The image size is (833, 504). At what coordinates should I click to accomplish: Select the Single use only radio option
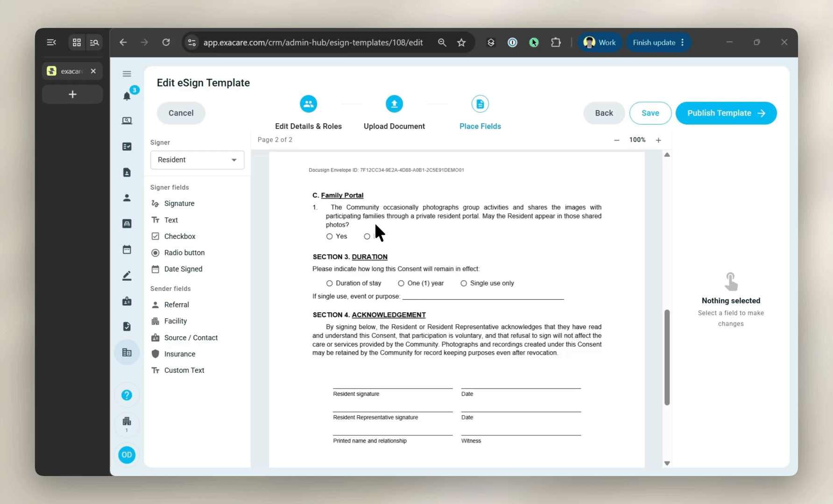tap(464, 283)
